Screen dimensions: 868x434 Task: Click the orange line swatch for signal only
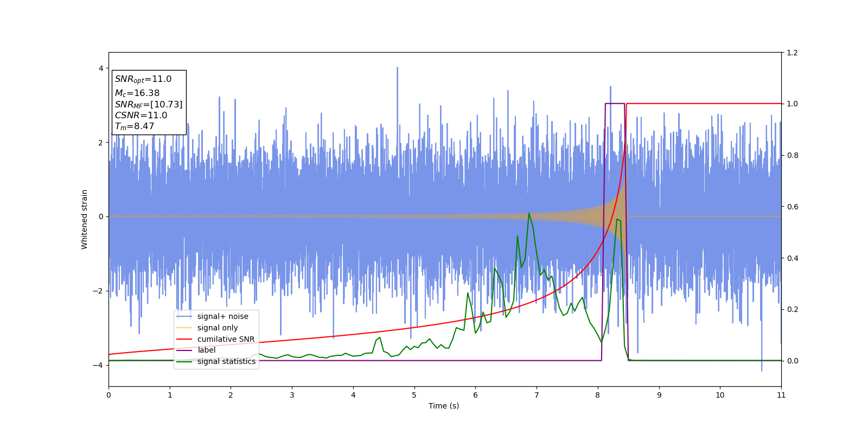(x=184, y=328)
